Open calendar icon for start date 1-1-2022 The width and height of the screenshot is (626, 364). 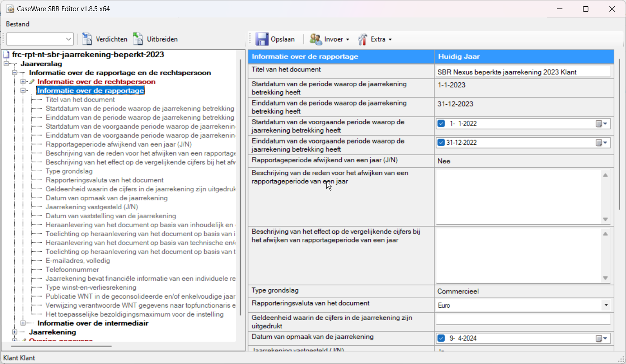tap(599, 124)
